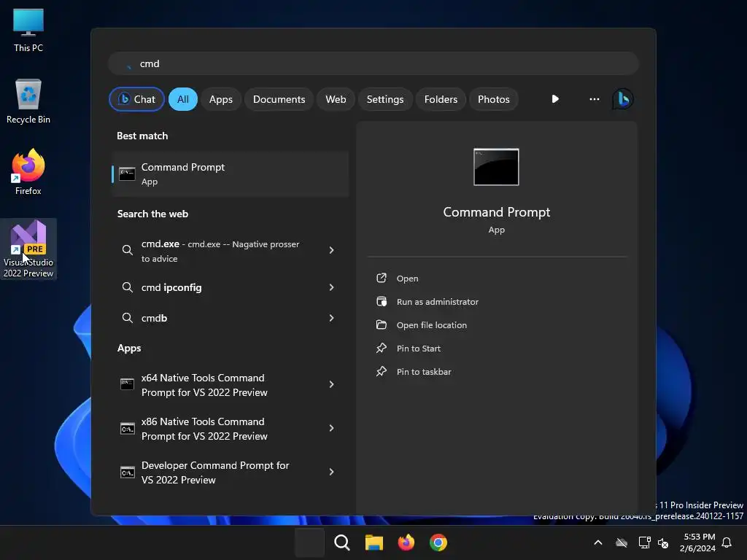Select the All filter tab

[183, 99]
